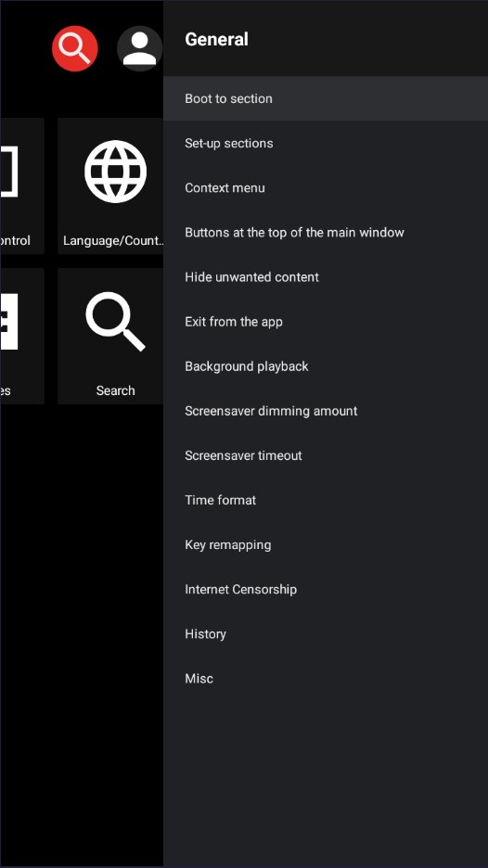Screen dimensions: 488x868
Task: Select Context menu settings
Action: 326,187
